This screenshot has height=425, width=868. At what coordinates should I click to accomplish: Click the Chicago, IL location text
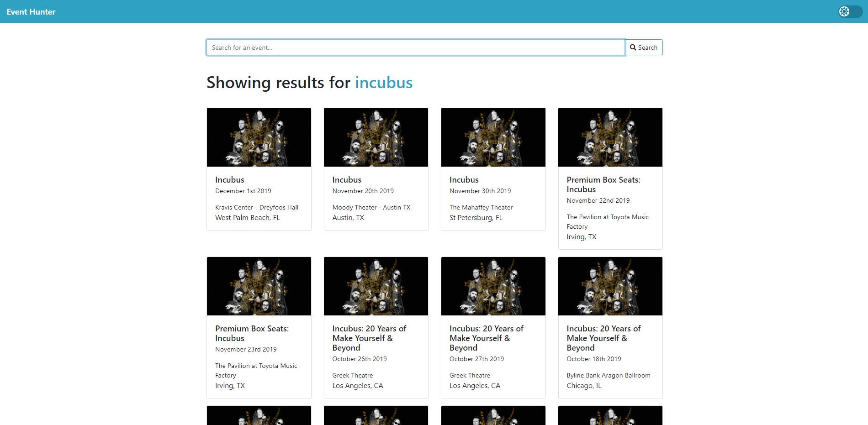tap(584, 386)
